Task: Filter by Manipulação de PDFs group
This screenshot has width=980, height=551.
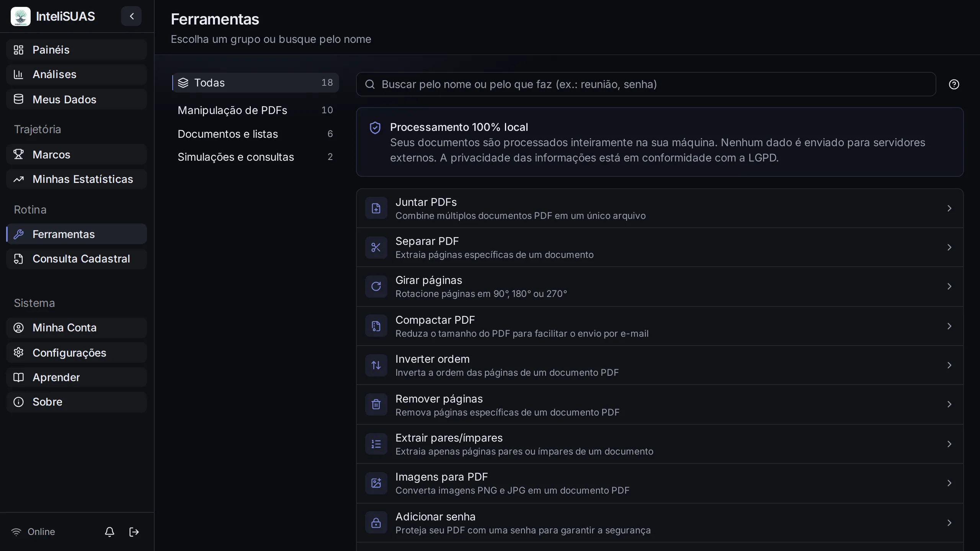Action: tap(255, 110)
